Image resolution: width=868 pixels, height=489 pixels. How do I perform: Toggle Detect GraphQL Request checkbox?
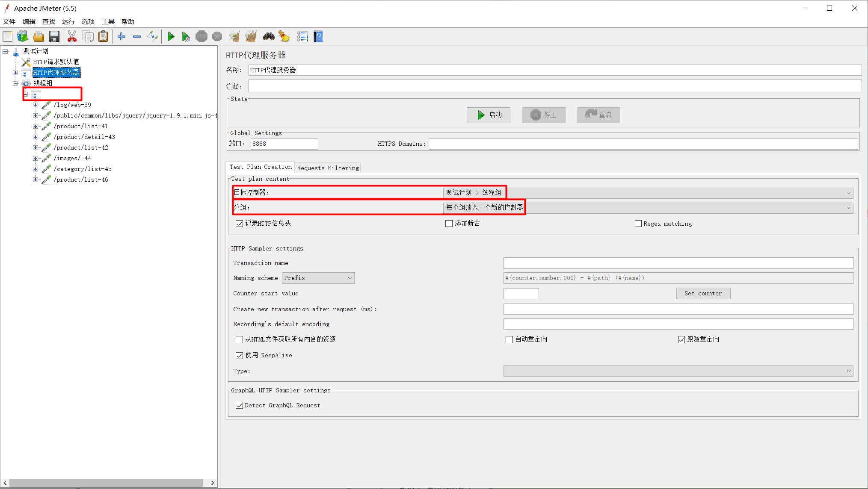239,405
